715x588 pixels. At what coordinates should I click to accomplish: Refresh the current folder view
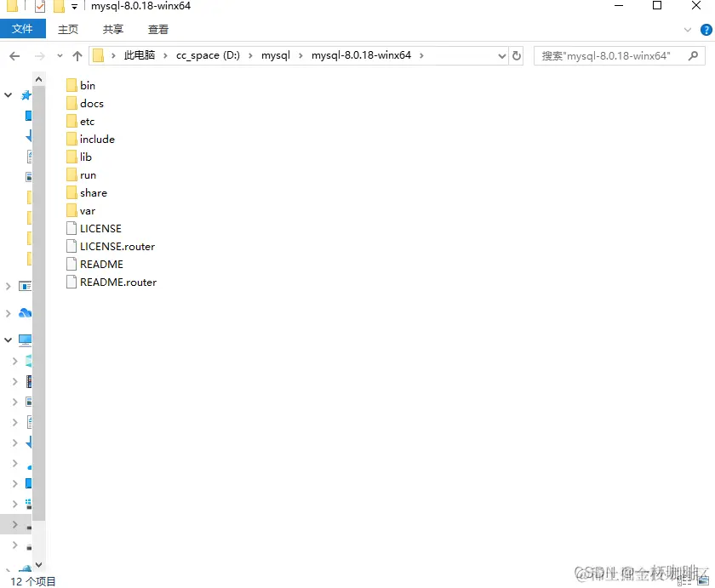[x=516, y=55]
